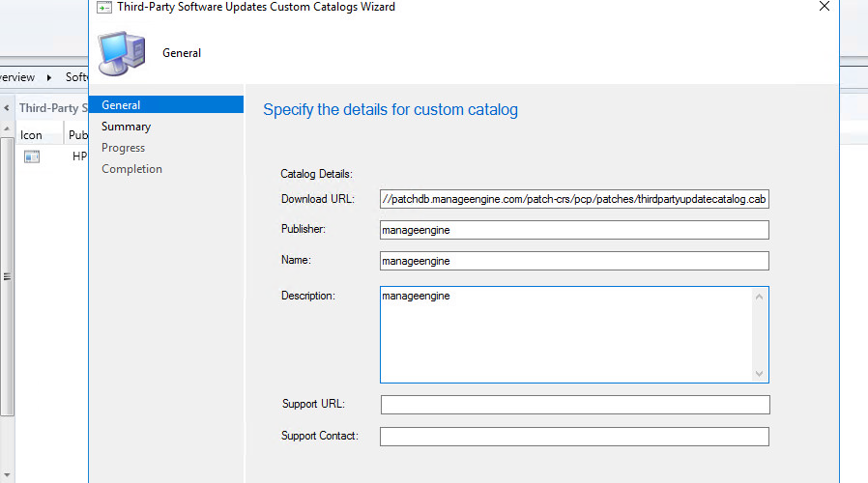Click Description scrollbar down arrow
868x483 pixels.
759,374
